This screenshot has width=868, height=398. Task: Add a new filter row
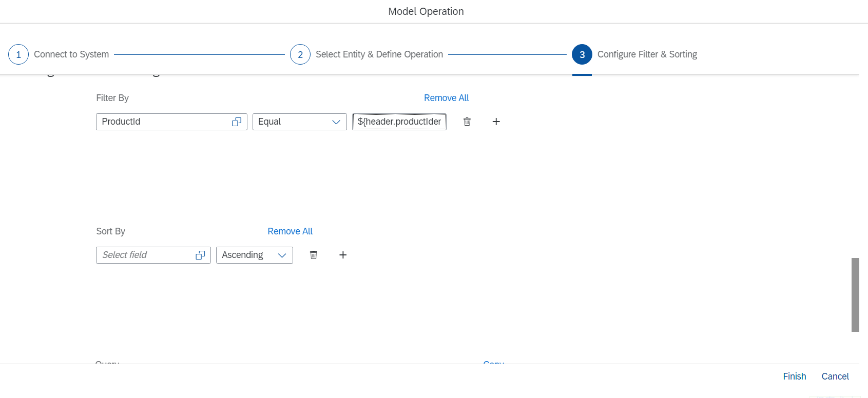(496, 122)
